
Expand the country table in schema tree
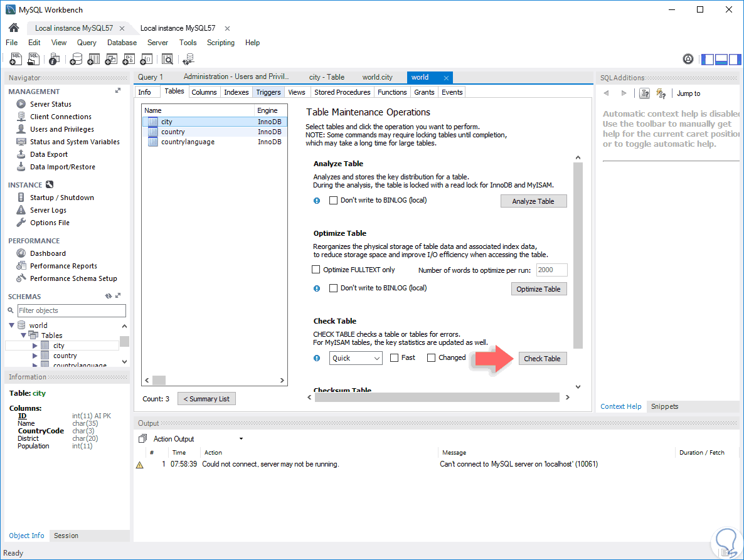(35, 356)
